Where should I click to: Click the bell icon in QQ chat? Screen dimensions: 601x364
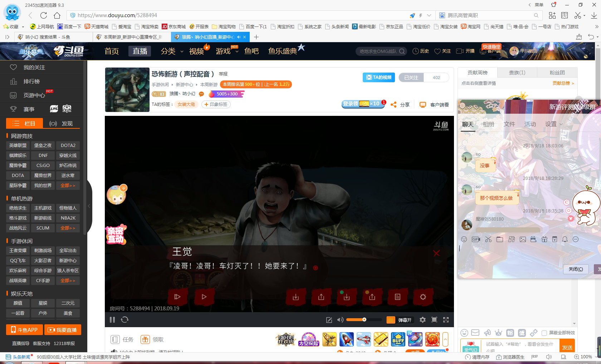tap(565, 239)
